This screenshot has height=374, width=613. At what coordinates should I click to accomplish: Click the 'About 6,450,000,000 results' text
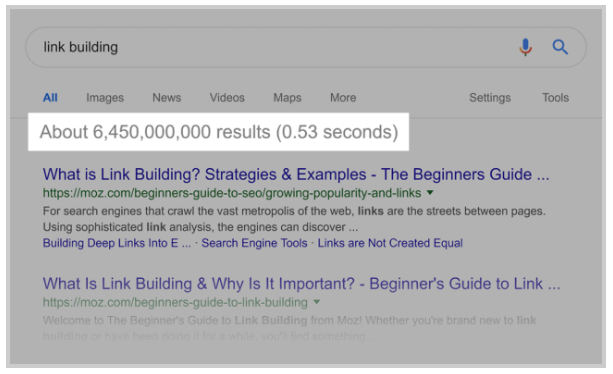point(155,132)
